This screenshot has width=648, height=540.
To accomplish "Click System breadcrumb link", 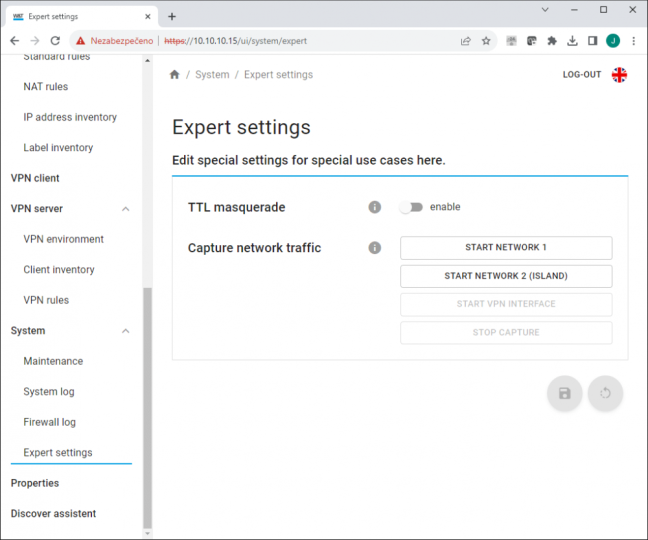I will tap(212, 75).
